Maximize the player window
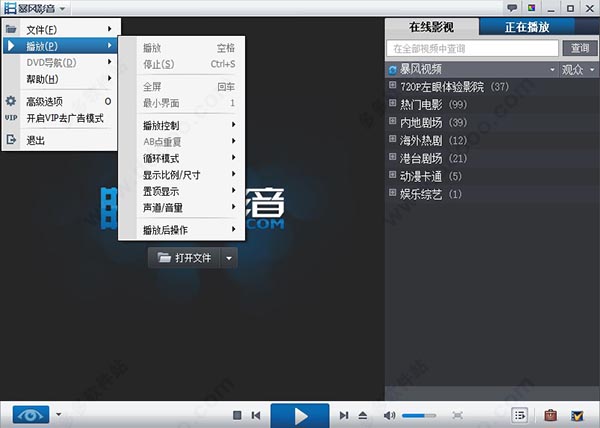This screenshot has width=600, height=428. 570,8
